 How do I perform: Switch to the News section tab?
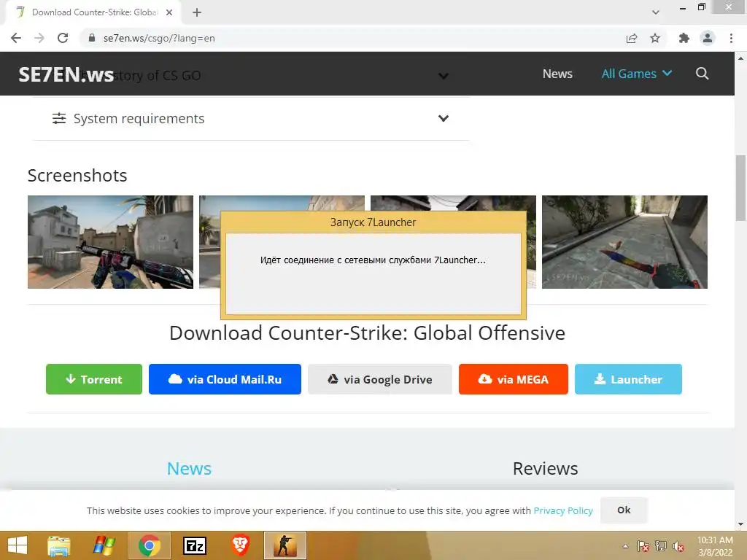189,469
